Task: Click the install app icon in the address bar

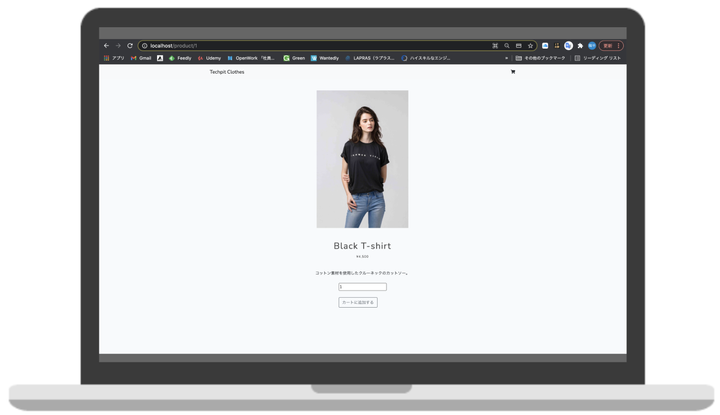Action: 518,46
